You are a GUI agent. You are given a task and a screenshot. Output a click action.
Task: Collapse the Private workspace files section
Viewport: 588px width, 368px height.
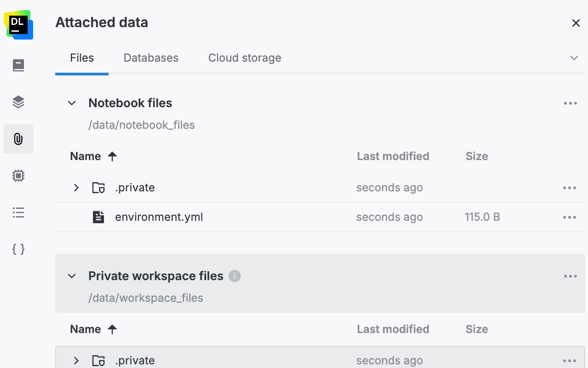72,276
